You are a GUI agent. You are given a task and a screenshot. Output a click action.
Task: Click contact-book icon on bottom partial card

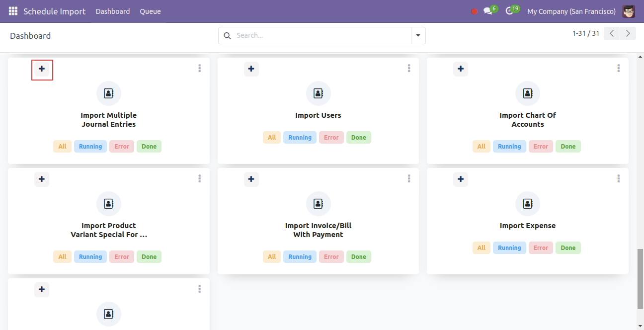click(x=109, y=314)
